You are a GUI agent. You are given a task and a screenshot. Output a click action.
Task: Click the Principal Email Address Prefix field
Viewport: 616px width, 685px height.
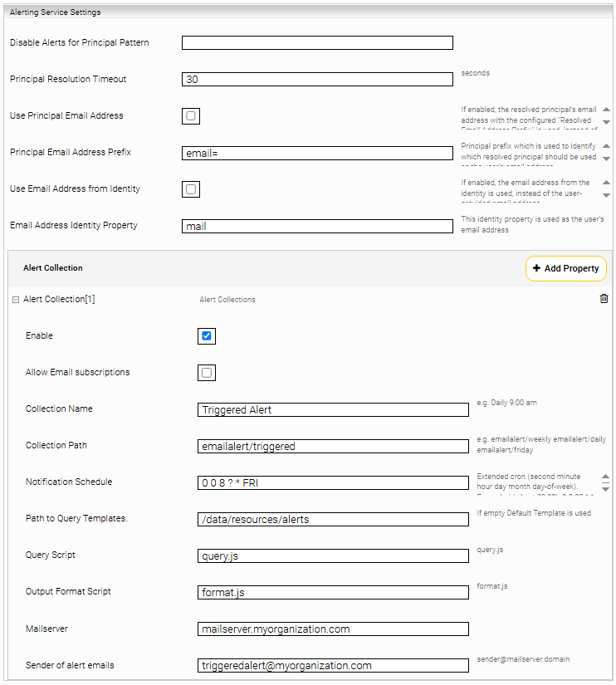click(x=317, y=153)
